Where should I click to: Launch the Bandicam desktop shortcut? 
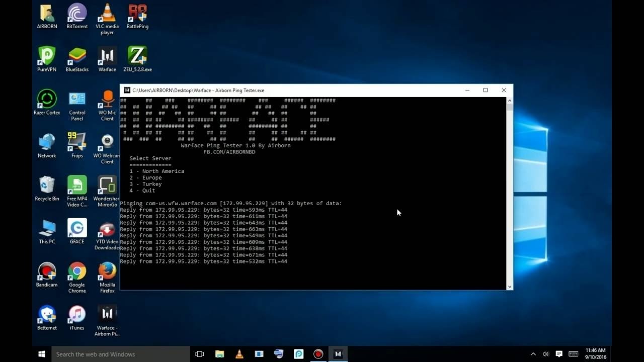47,275
